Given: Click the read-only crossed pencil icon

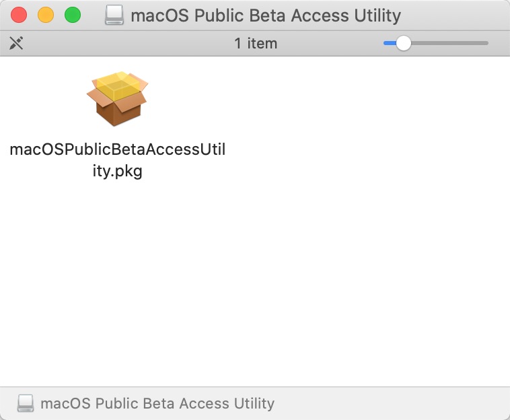Looking at the screenshot, I should [16, 44].
